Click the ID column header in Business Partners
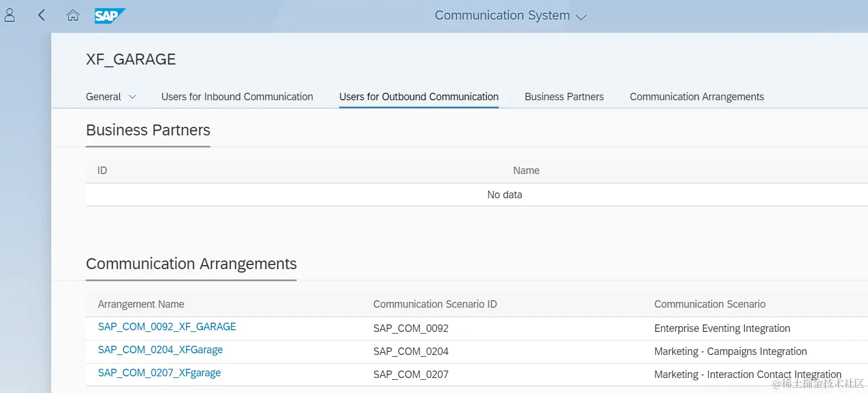 tap(103, 171)
